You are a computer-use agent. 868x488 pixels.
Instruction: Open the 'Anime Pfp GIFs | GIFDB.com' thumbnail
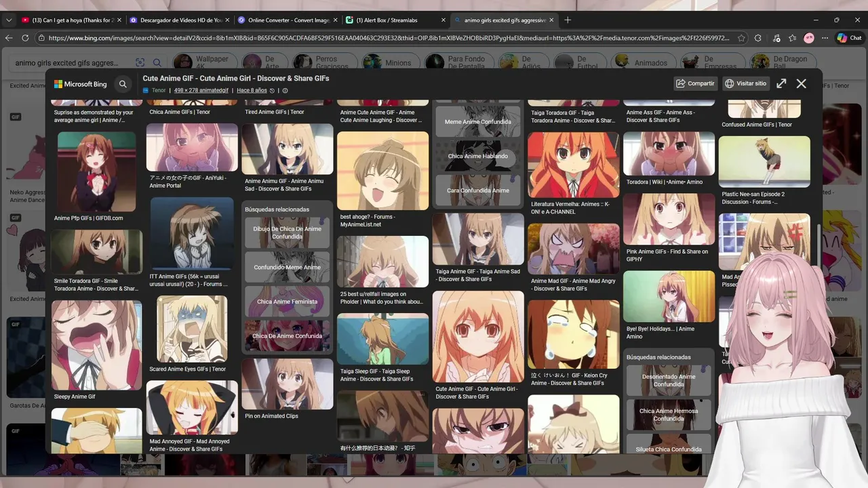(97, 171)
